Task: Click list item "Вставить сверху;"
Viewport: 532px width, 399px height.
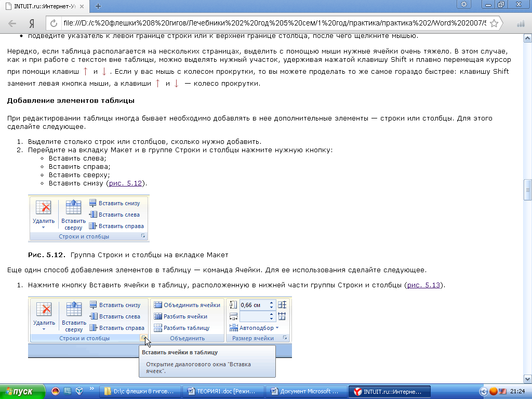Action: click(79, 175)
